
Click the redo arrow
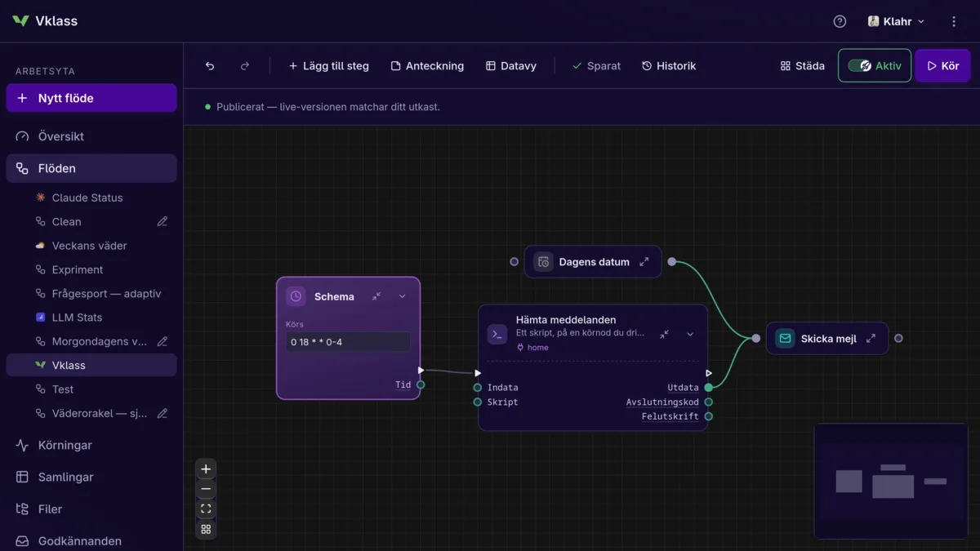coord(244,66)
